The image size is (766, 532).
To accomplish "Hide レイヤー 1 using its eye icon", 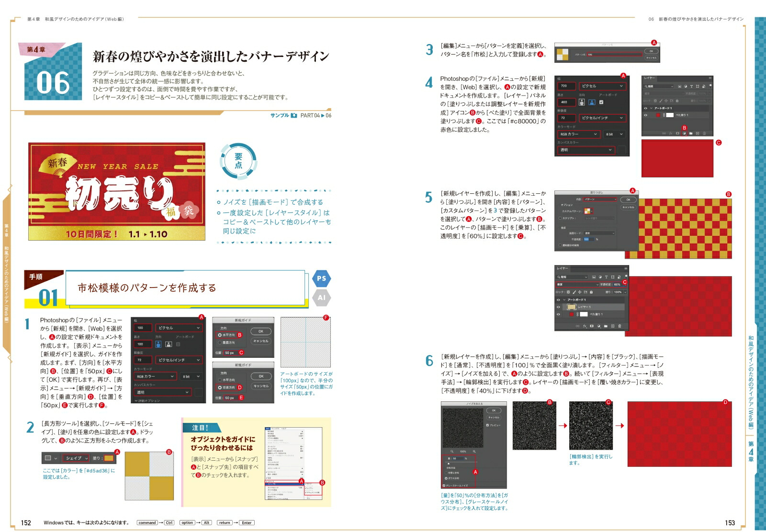I will coord(558,307).
